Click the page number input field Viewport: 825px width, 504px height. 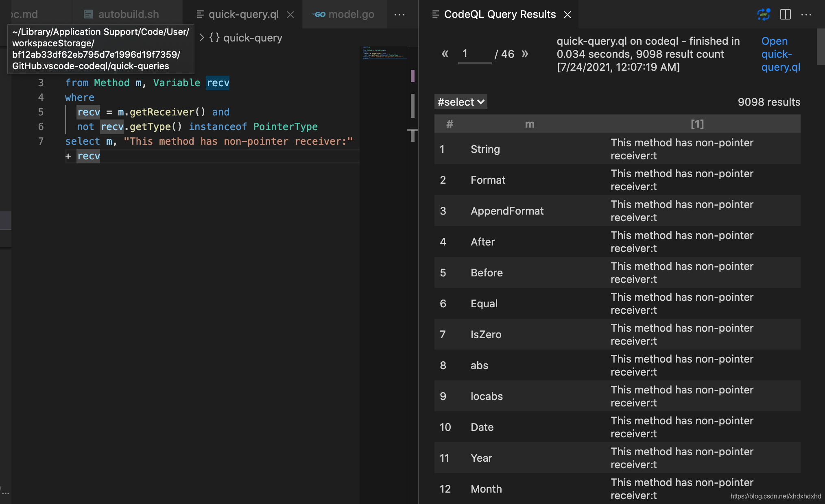click(x=475, y=54)
